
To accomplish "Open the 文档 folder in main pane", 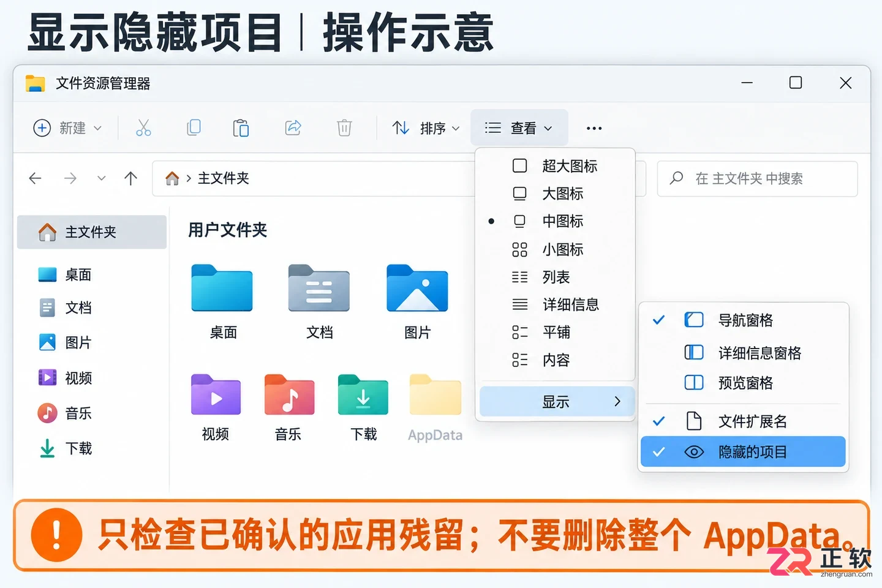I will pos(319,302).
